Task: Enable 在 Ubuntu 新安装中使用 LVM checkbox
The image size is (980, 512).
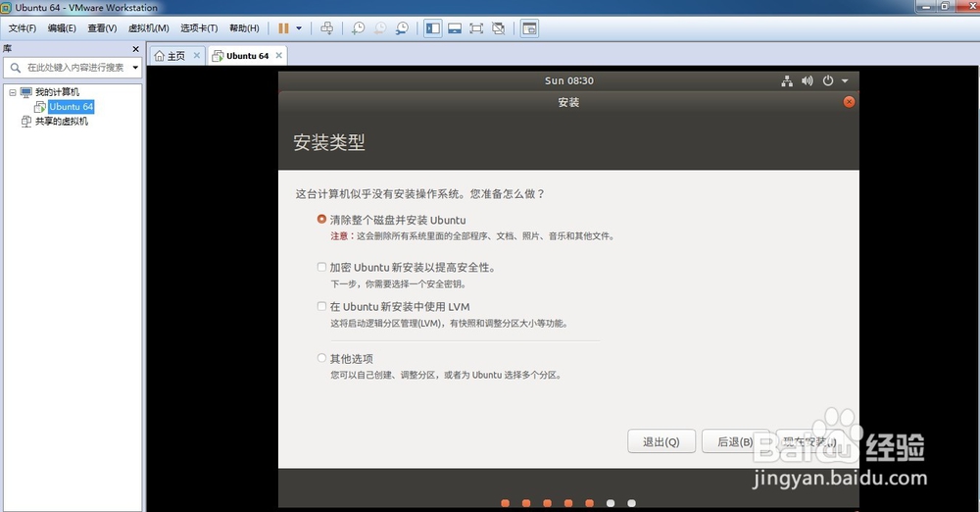Action: click(321, 306)
